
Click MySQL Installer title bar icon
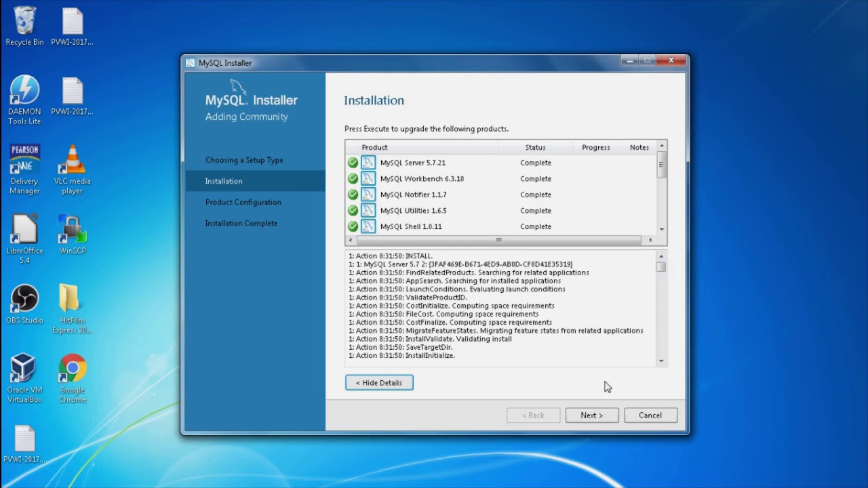190,63
